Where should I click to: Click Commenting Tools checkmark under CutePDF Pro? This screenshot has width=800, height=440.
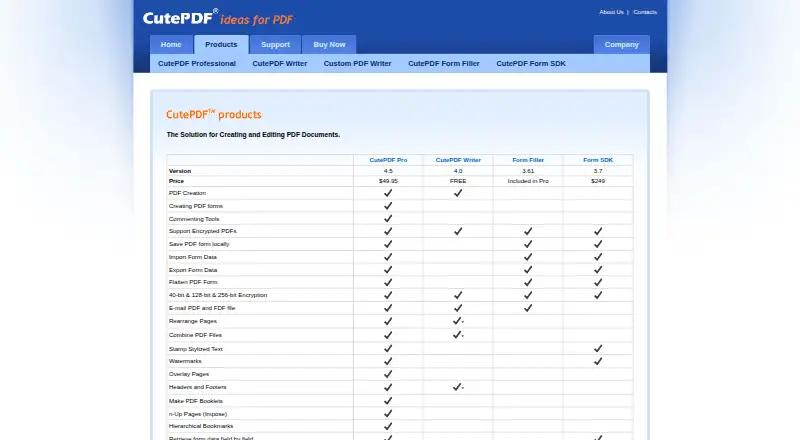tap(388, 218)
